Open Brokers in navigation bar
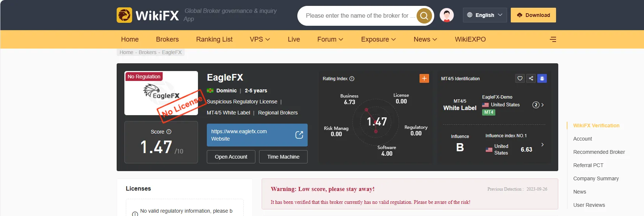This screenshot has width=644, height=216. click(167, 39)
